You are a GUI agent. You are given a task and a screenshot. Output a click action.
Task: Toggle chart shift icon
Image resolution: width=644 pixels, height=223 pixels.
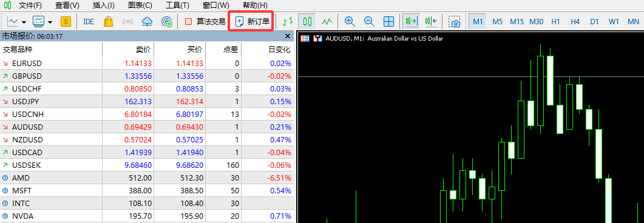click(x=431, y=21)
